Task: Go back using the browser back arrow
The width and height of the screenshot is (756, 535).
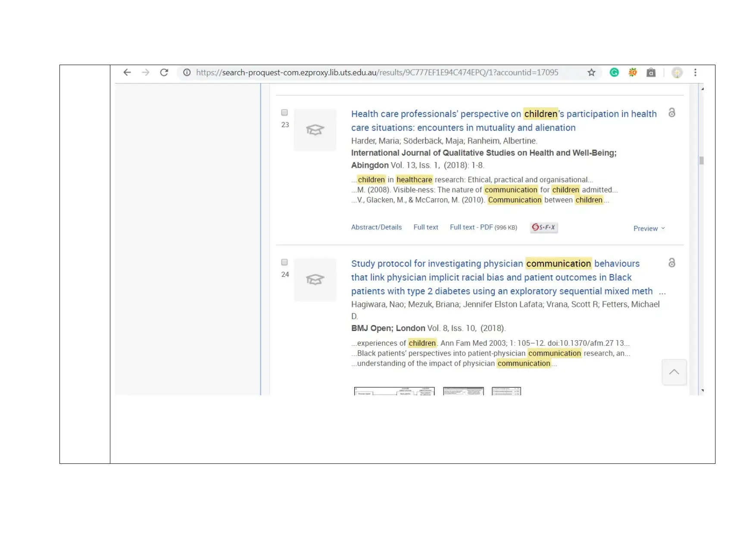Action: click(x=127, y=72)
